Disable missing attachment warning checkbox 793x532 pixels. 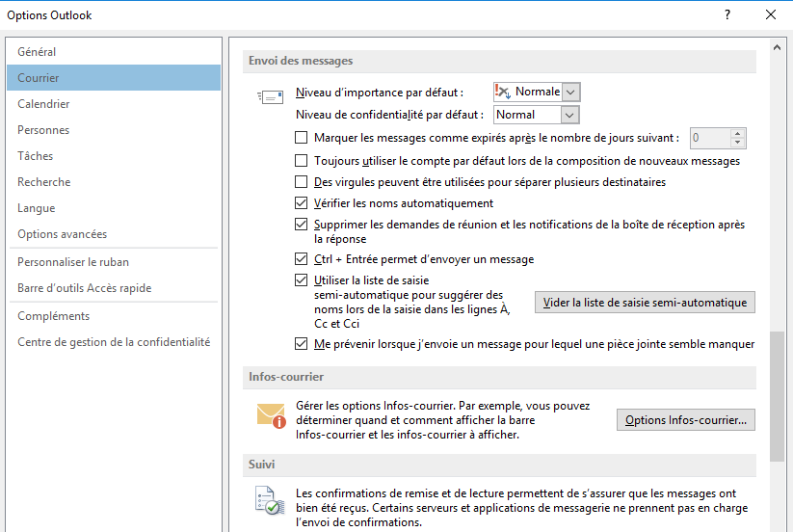coord(301,344)
